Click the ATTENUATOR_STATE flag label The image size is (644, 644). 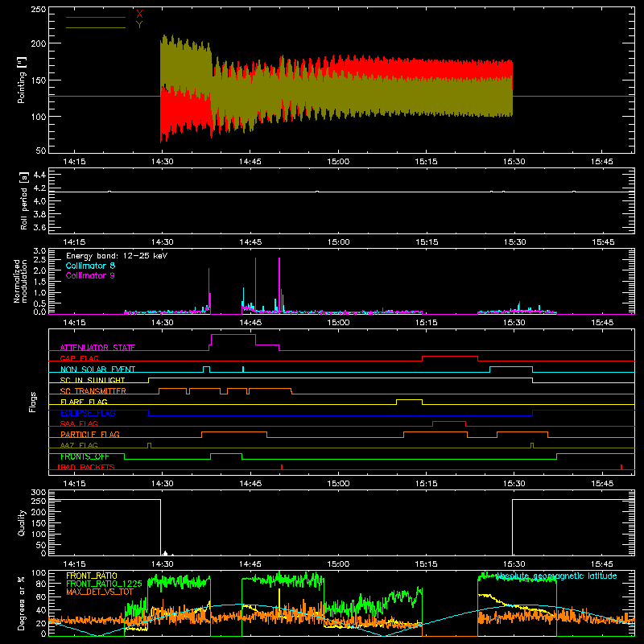(x=97, y=348)
